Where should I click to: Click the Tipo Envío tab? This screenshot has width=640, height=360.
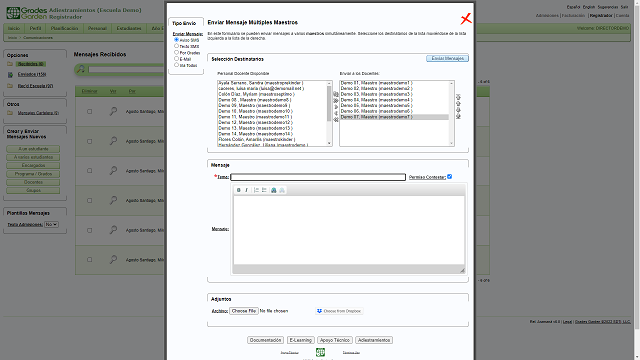tap(184, 23)
